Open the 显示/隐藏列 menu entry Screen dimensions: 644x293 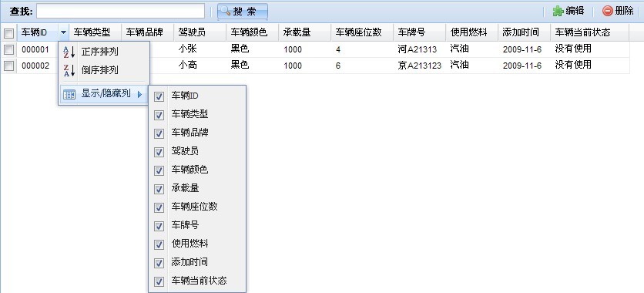[x=104, y=94]
